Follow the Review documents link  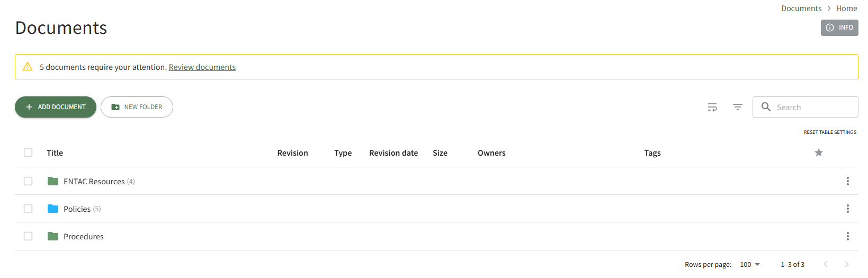tap(202, 67)
